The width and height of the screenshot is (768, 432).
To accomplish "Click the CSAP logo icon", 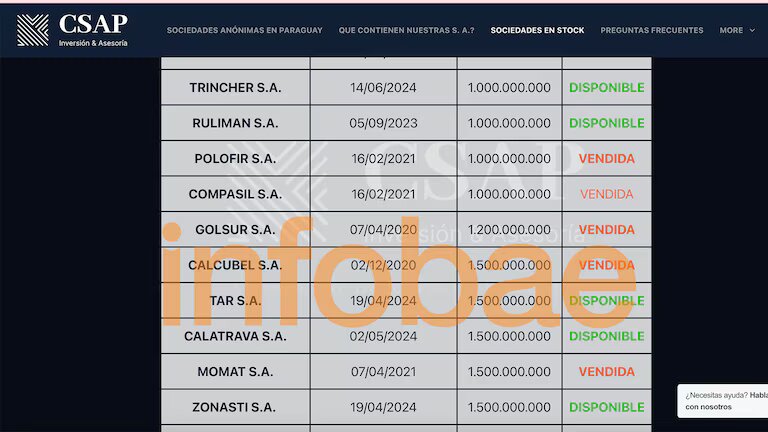I will click(x=32, y=30).
